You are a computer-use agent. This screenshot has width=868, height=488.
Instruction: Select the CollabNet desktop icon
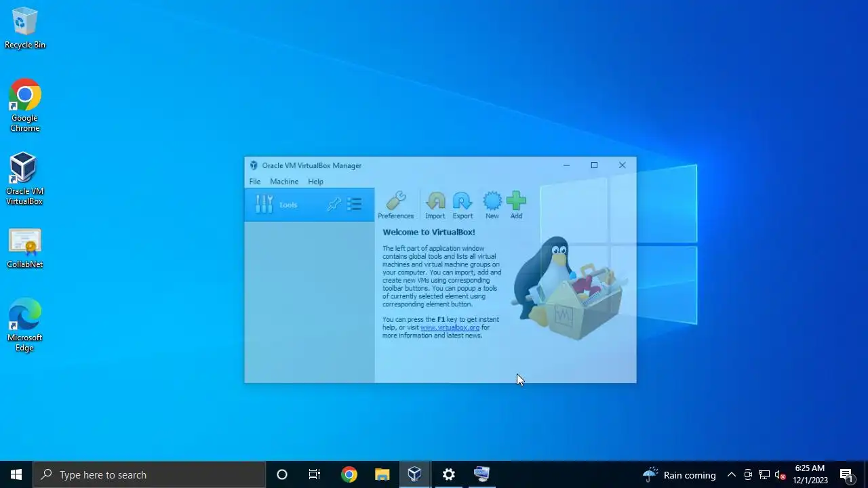coord(25,248)
